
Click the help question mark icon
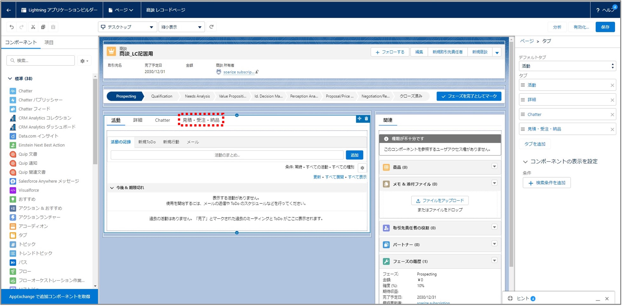598,10
